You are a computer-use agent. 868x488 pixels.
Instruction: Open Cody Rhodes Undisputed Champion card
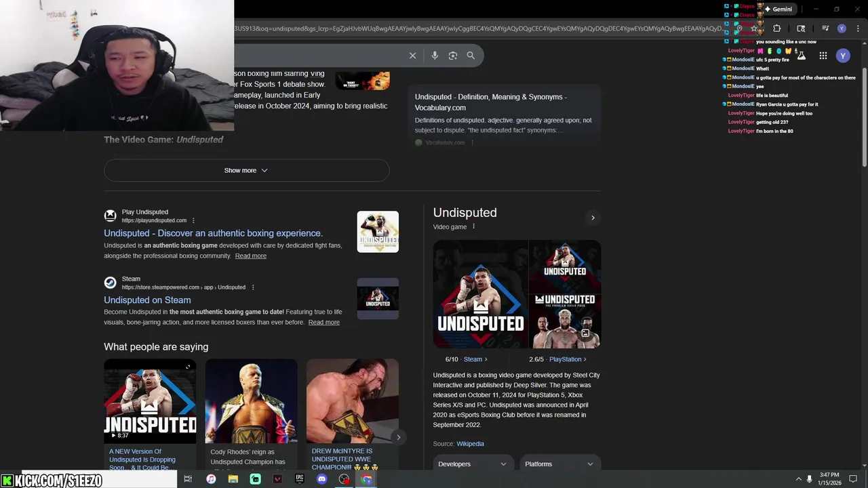coord(251,415)
